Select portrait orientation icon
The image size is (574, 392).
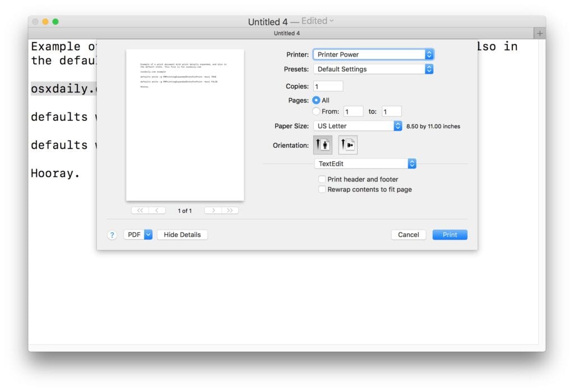(322, 145)
